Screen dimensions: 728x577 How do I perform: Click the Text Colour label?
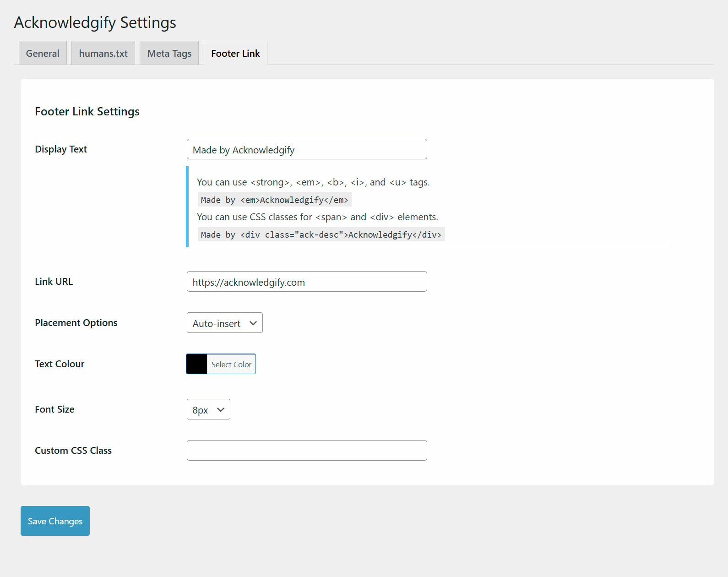point(60,364)
